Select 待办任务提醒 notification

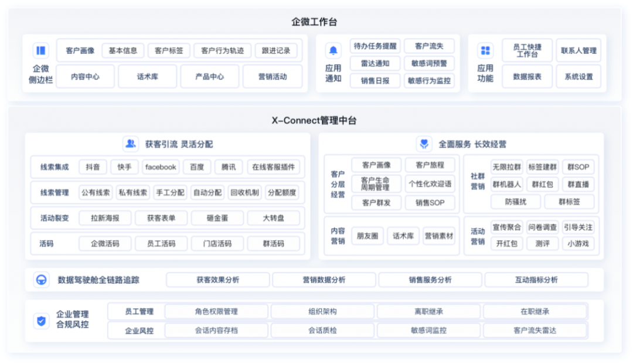(x=375, y=46)
